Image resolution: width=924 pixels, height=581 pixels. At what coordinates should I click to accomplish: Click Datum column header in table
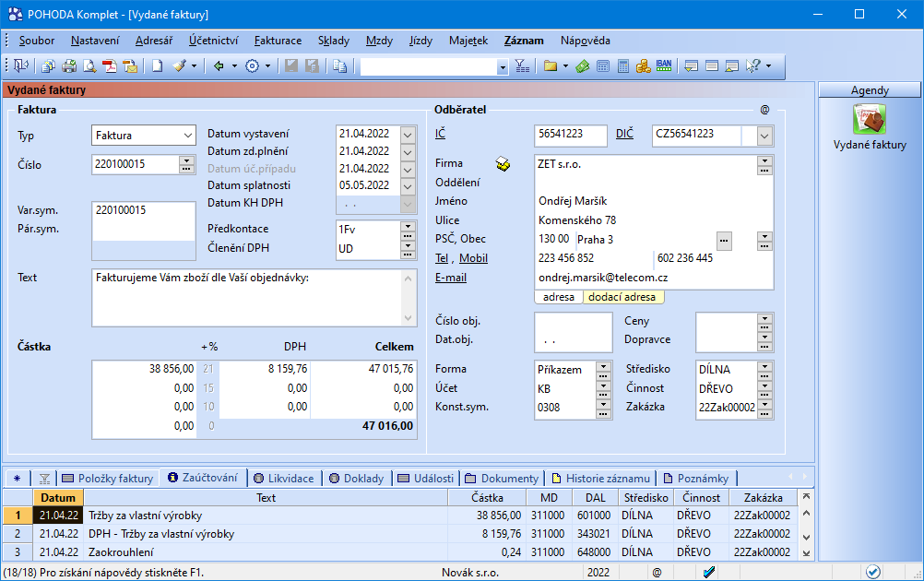point(58,498)
